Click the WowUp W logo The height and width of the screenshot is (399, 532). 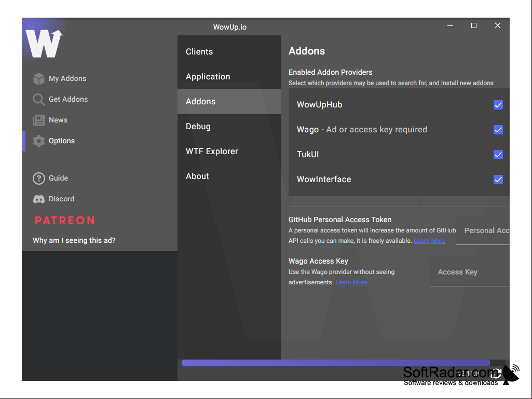pyautogui.click(x=44, y=44)
